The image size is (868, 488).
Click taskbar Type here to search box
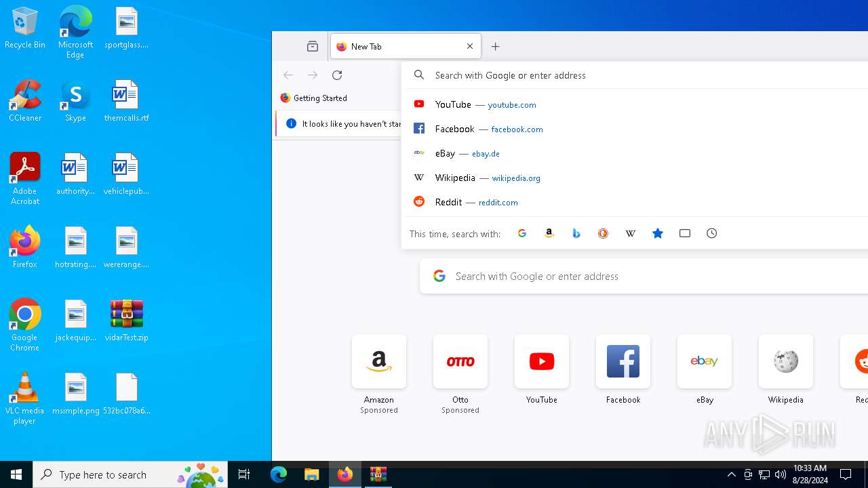pos(130,474)
